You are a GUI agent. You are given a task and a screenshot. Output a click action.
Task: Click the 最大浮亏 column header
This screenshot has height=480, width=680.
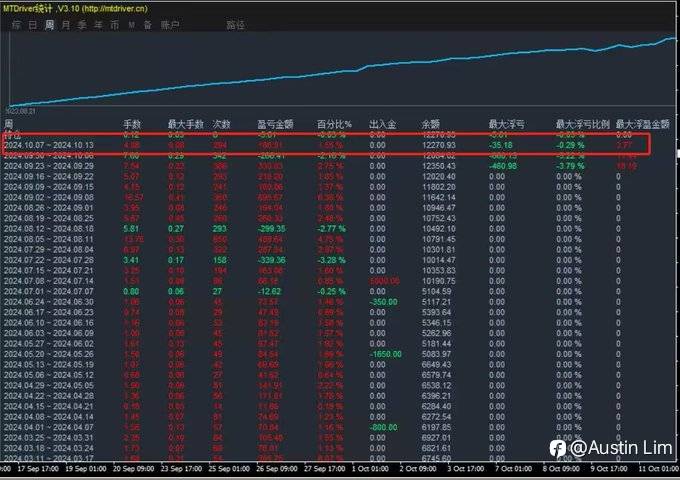pos(507,124)
